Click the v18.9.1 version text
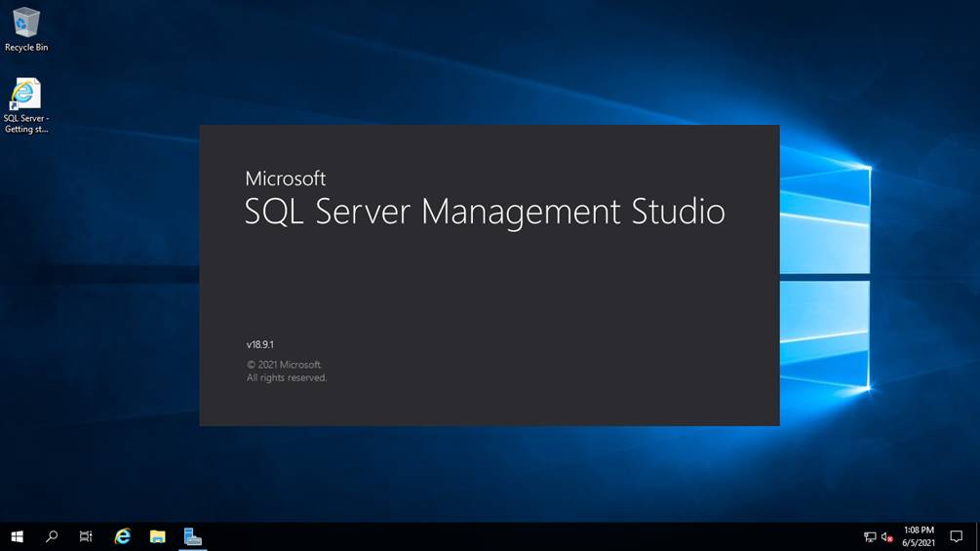The image size is (980, 551). click(x=260, y=344)
